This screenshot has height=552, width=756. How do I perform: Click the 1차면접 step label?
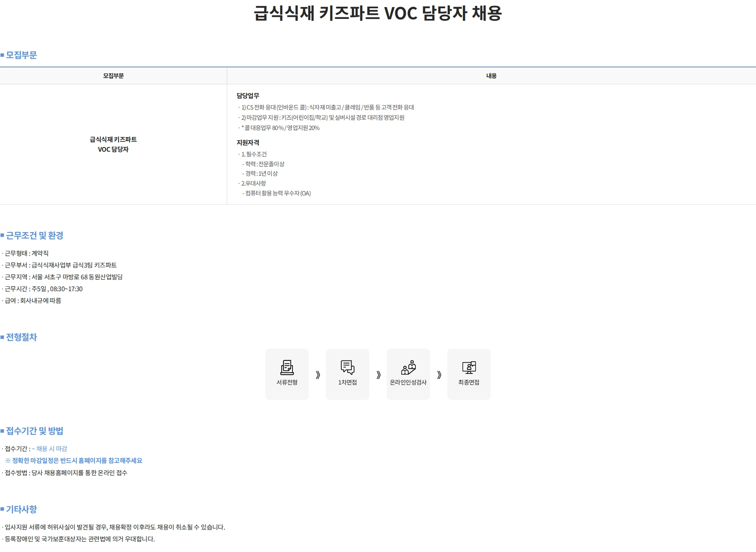(348, 382)
